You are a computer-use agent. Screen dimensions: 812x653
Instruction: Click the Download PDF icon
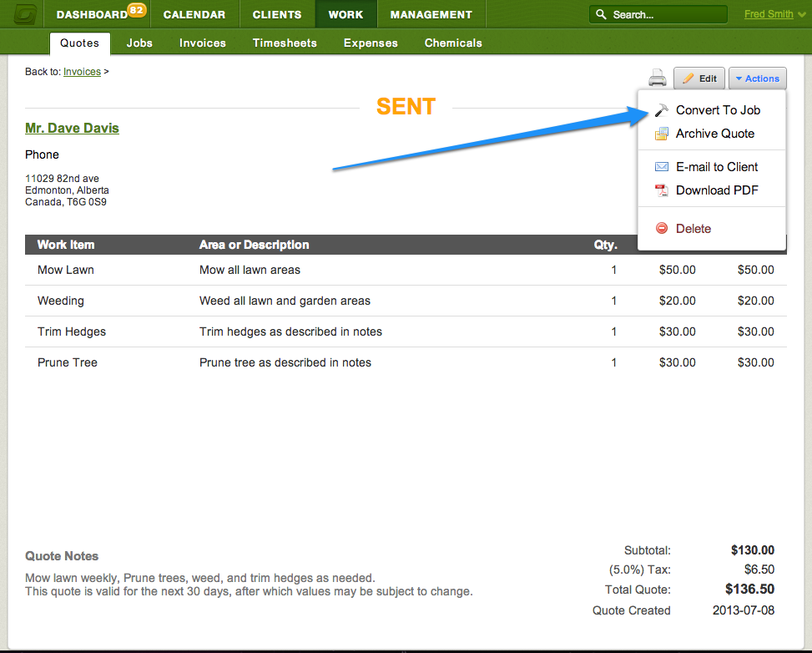click(x=662, y=190)
